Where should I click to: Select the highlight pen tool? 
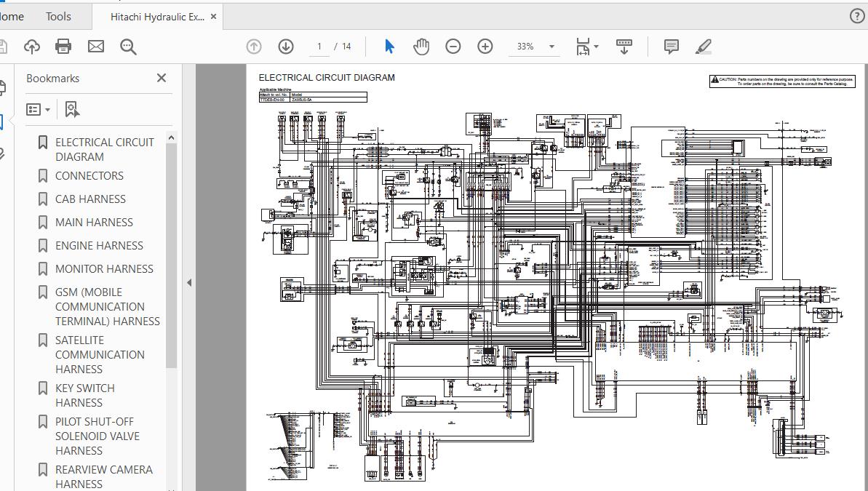[703, 47]
